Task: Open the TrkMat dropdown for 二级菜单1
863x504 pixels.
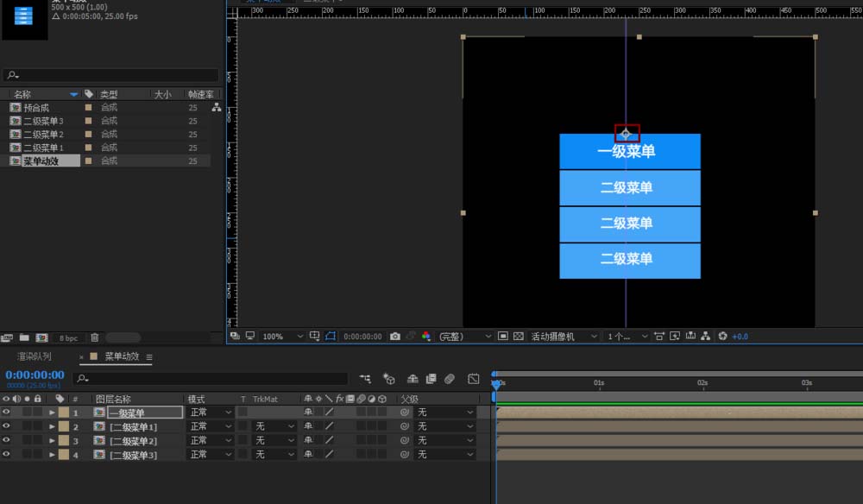Action: (274, 426)
